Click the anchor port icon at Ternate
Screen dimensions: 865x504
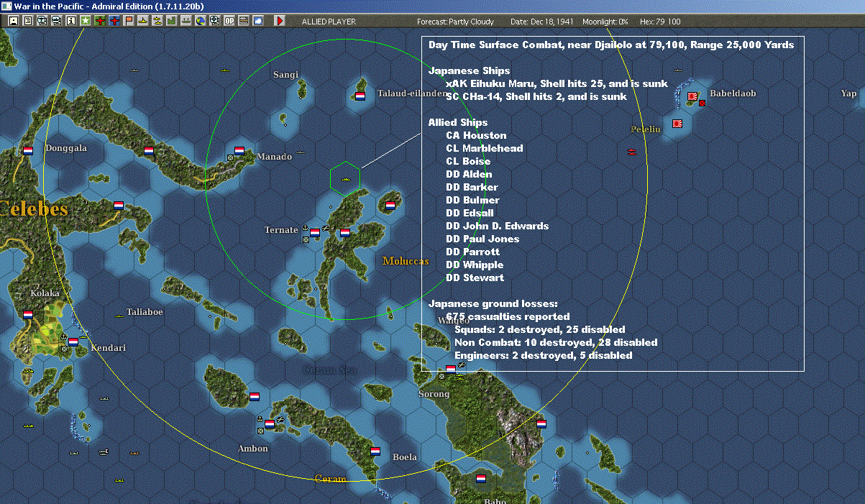coord(304,228)
